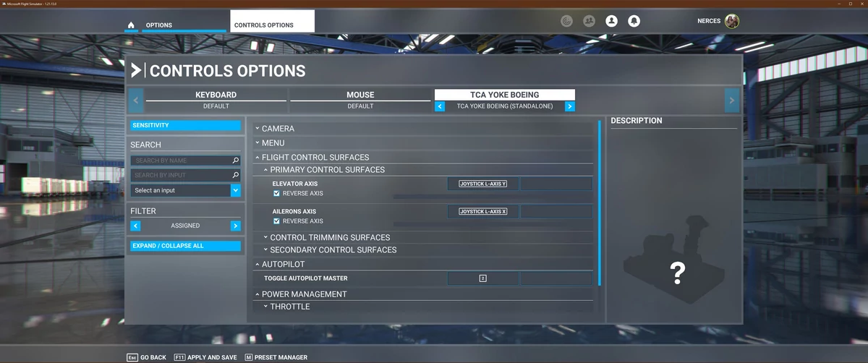
Task: Open the Select an input dropdown
Action: 185,190
